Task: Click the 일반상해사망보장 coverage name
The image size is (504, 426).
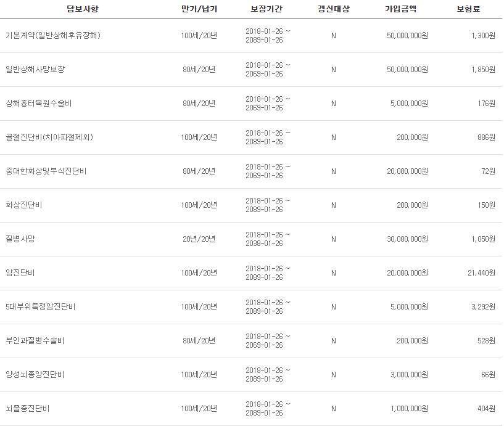Action: tap(35, 70)
